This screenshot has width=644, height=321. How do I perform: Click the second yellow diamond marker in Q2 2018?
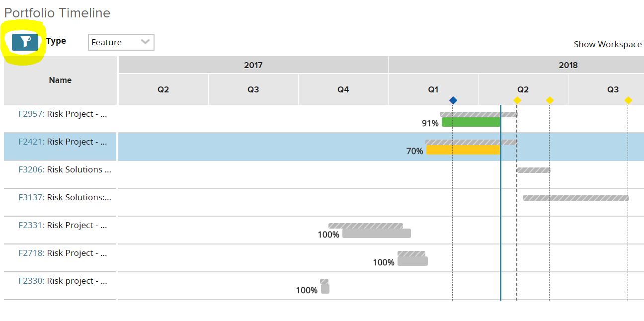tap(549, 100)
